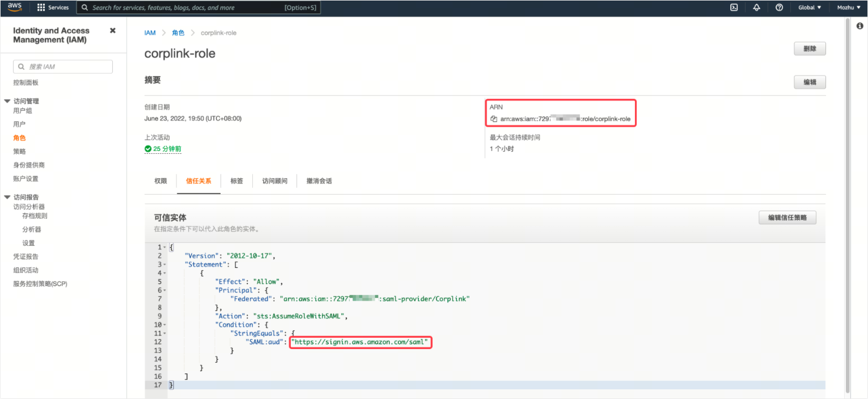Switch to the 权限 tab
Image resolution: width=868 pixels, height=399 pixels.
(160, 181)
